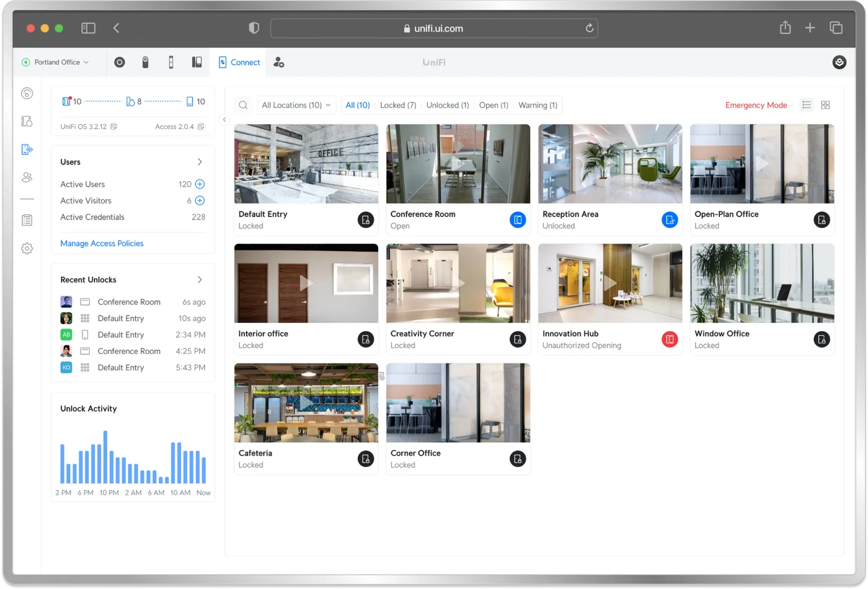Click the unifi.ui.com address bar
868x589 pixels.
click(434, 28)
